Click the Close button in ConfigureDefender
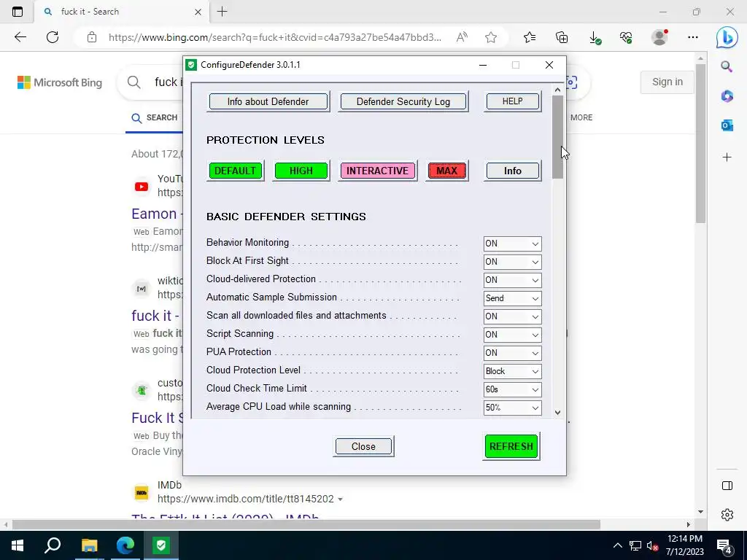Viewport: 747px width, 560px height. 363,447
